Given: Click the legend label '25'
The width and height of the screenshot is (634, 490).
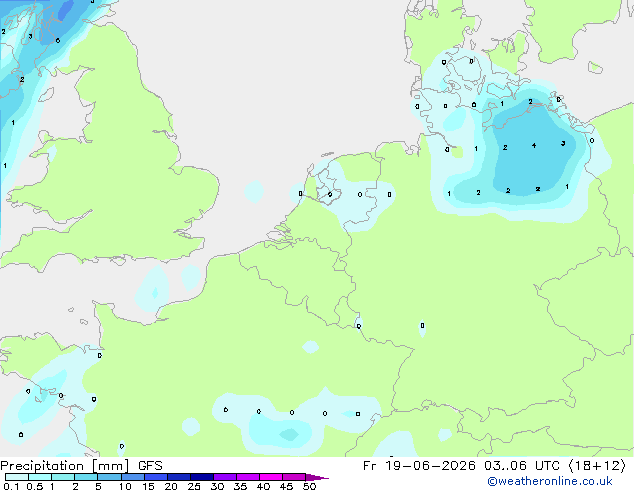Looking at the screenshot, I should click(194, 486).
